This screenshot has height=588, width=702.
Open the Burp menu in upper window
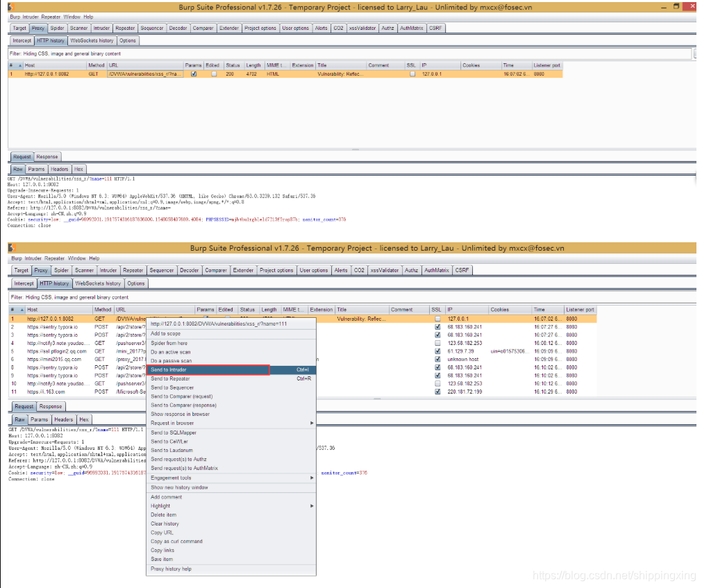coord(15,17)
